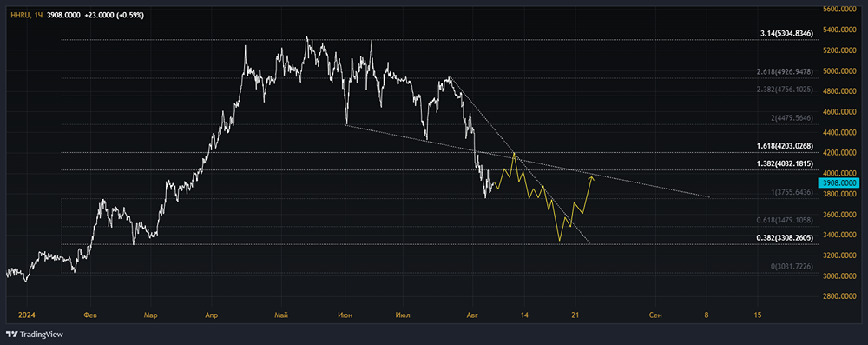868x345 pixels.
Task: Click the Июл month label on time axis
Action: pos(404,315)
